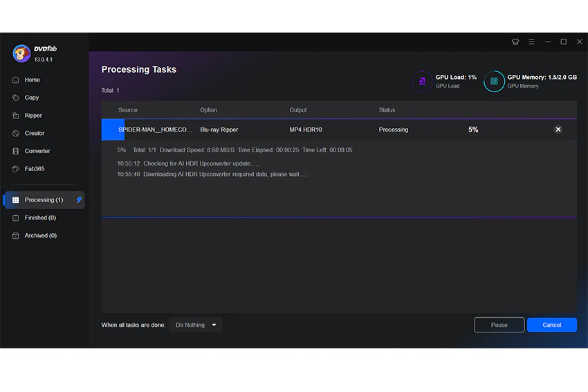The height and width of the screenshot is (392, 588).
Task: Click the Total: 1/1 text
Action: (x=145, y=150)
